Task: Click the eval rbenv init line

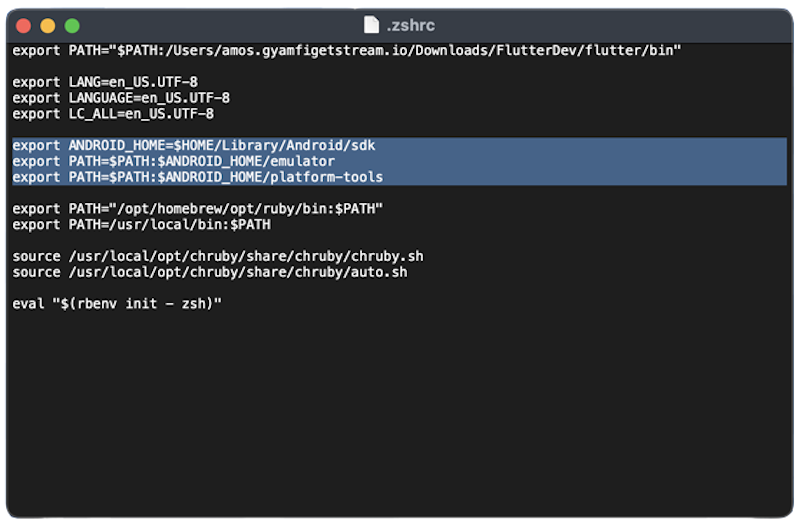Action: (x=117, y=304)
